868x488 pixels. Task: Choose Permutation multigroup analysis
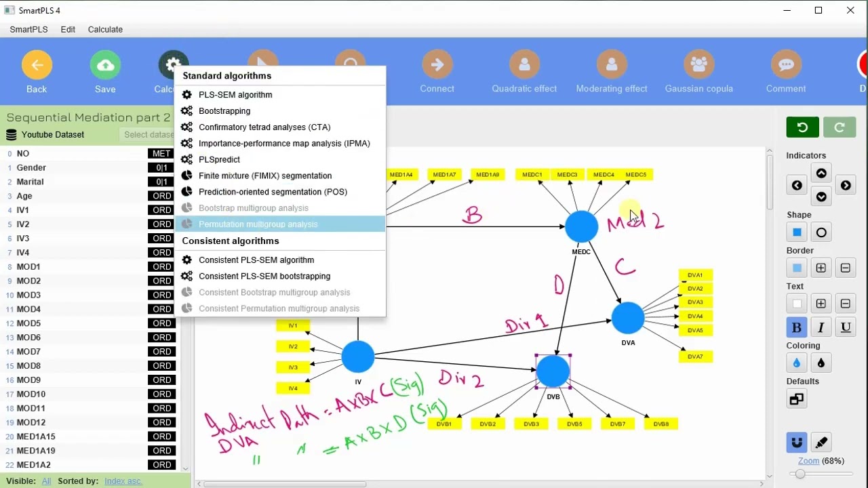tap(280, 224)
